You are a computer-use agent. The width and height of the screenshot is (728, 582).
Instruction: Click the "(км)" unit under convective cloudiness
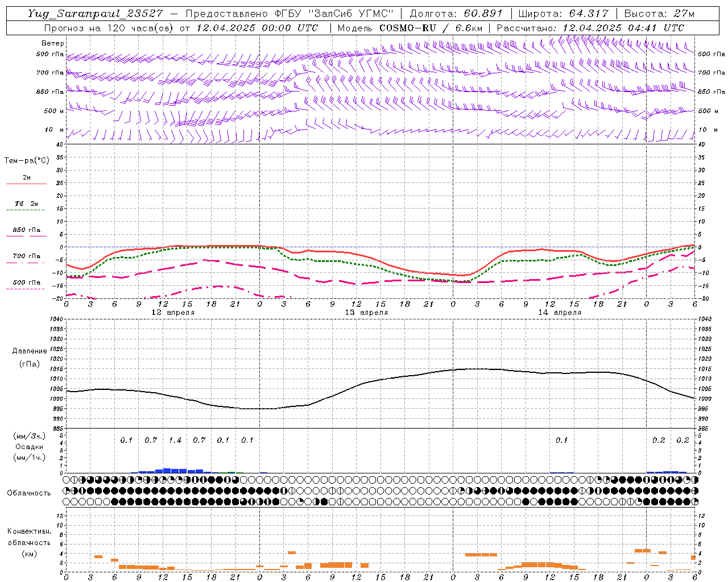(29, 554)
